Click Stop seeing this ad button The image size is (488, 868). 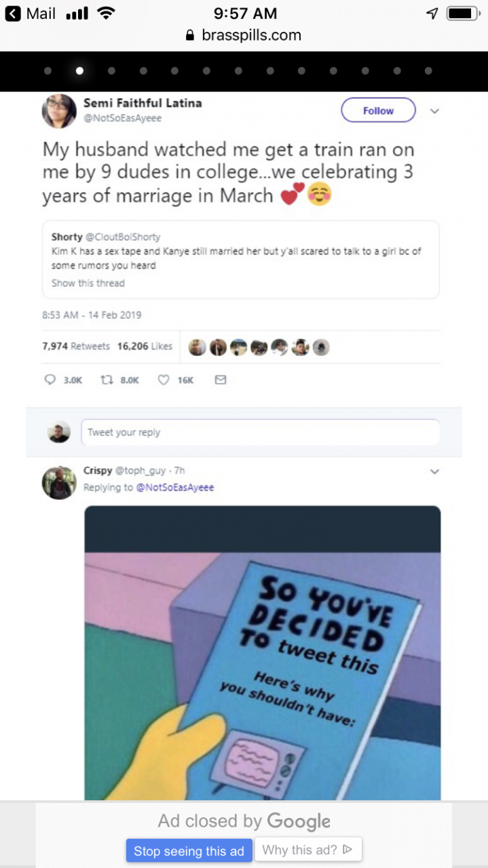189,850
